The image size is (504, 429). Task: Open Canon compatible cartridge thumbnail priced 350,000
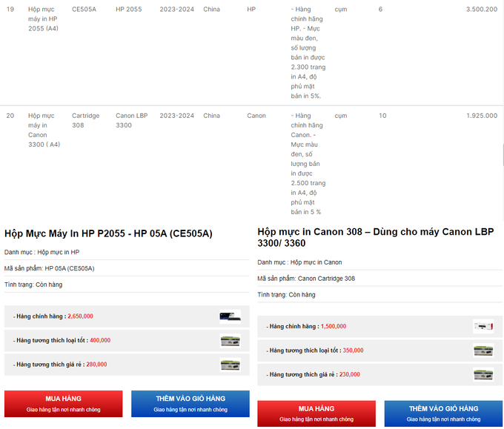[483, 350]
